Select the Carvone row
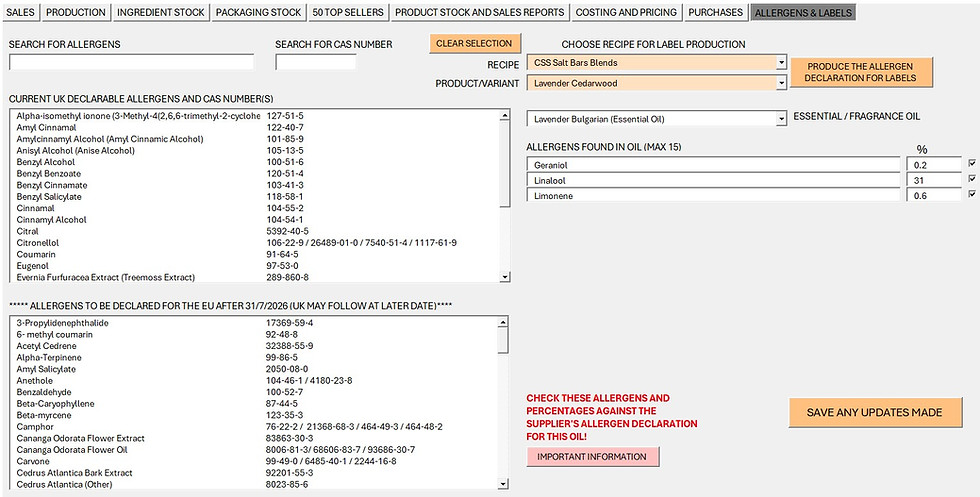The width and height of the screenshot is (980, 497). tap(254, 461)
